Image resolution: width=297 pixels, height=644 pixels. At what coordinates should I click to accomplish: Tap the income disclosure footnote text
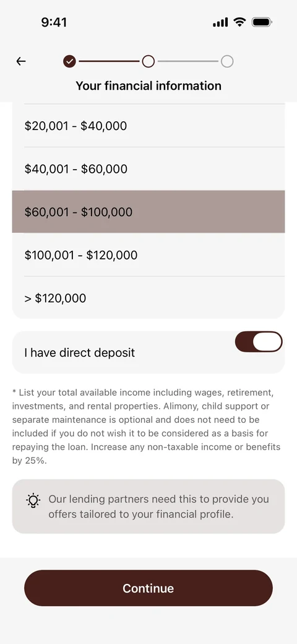[147, 426]
